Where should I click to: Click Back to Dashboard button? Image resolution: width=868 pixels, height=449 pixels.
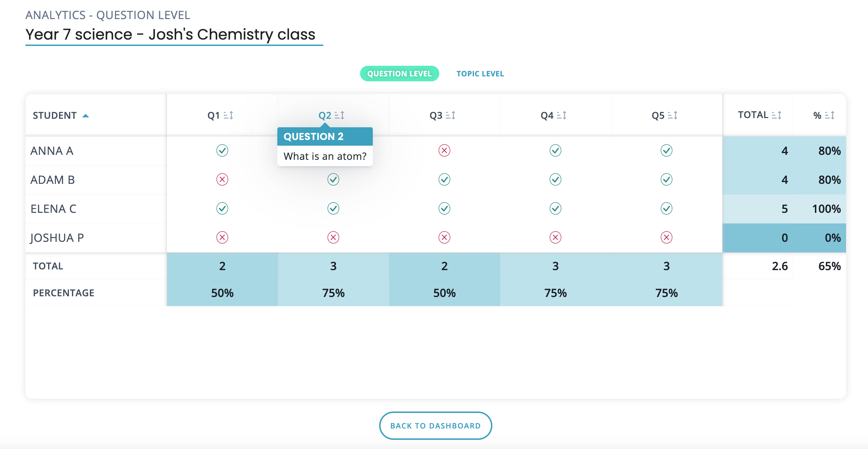tap(435, 426)
